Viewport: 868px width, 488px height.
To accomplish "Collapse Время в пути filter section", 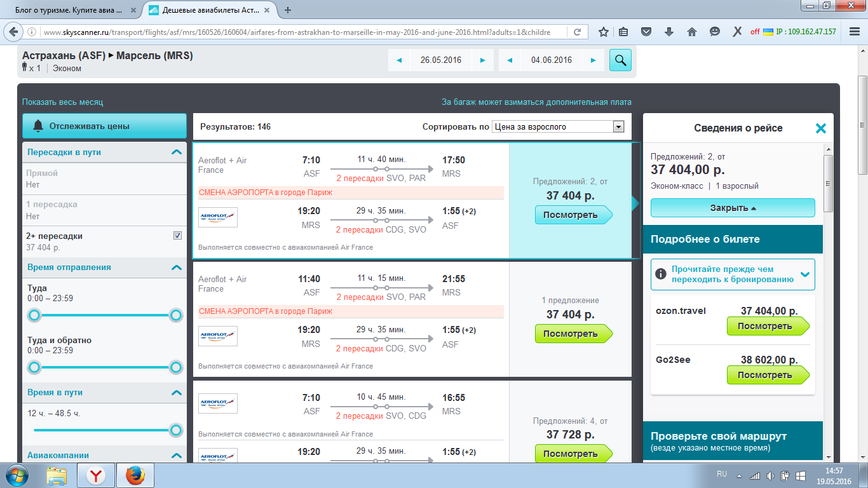I will click(x=177, y=393).
